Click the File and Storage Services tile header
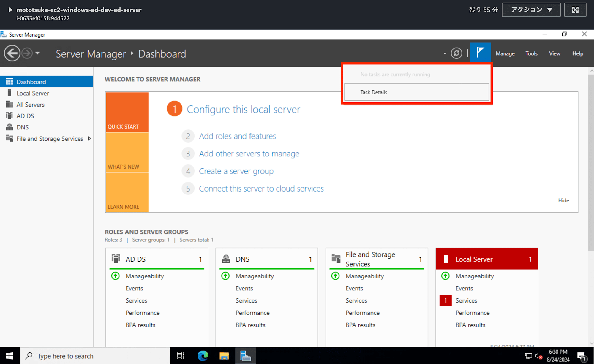 pyautogui.click(x=377, y=259)
